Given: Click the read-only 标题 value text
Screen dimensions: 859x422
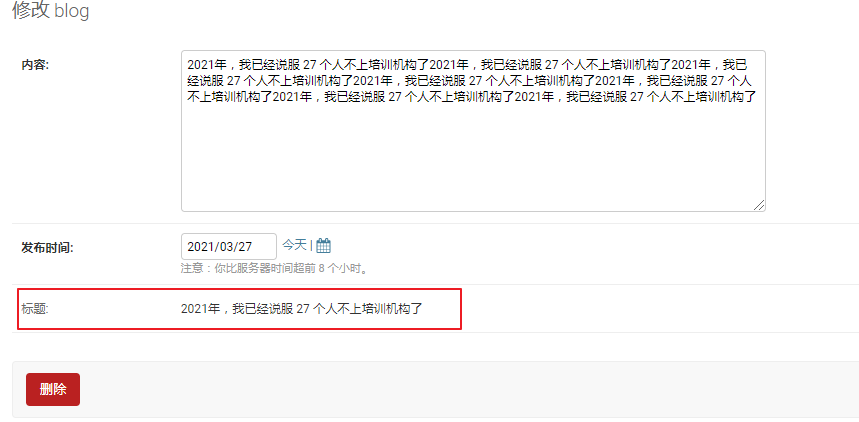Looking at the screenshot, I should tap(302, 309).
